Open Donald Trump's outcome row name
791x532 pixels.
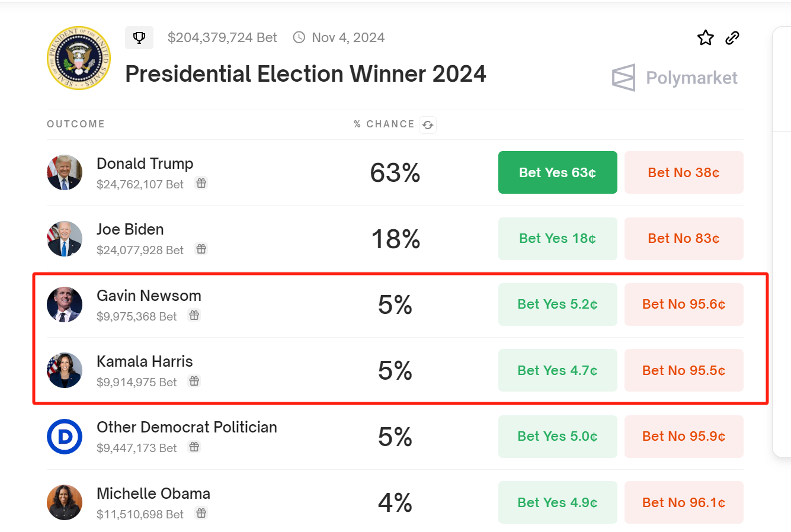[145, 164]
